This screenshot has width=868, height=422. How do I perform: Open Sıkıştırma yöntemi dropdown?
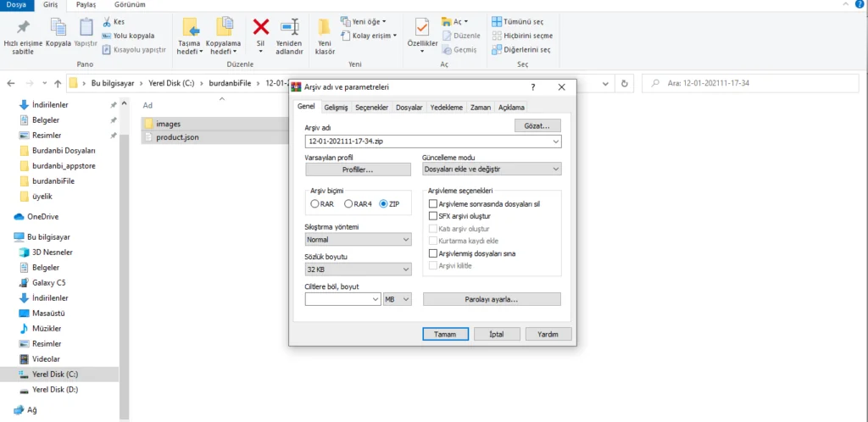pos(359,240)
